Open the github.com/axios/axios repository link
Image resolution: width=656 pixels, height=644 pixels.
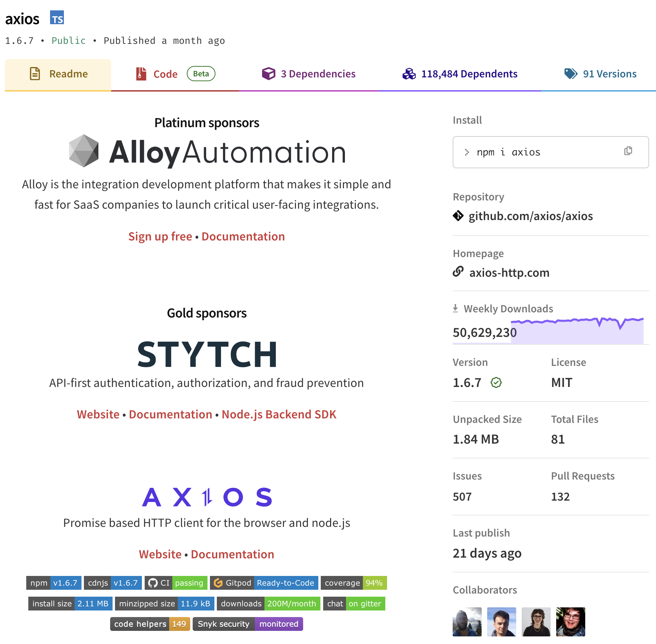pos(531,216)
